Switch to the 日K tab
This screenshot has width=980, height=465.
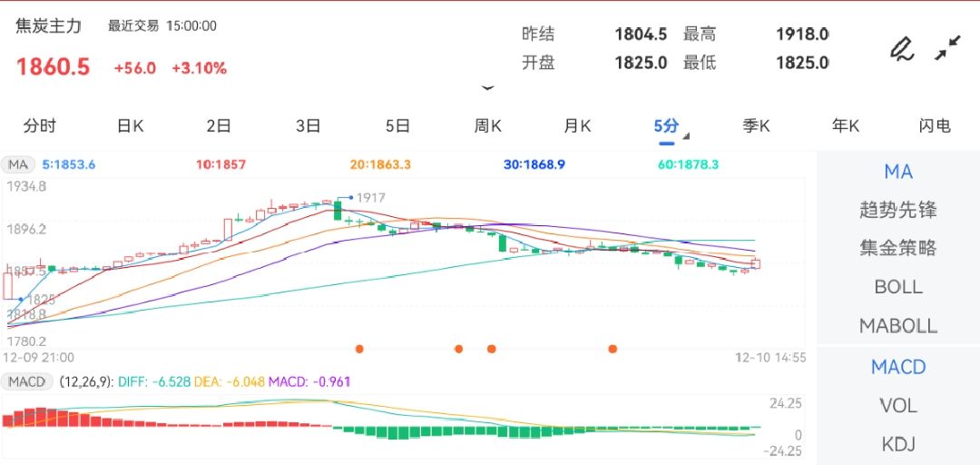tap(130, 126)
